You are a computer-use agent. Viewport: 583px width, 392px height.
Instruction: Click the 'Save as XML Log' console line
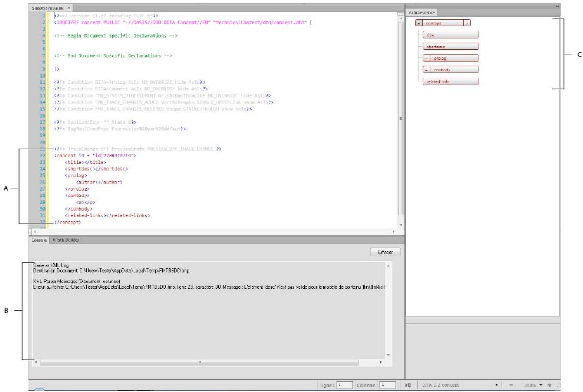tap(51, 266)
